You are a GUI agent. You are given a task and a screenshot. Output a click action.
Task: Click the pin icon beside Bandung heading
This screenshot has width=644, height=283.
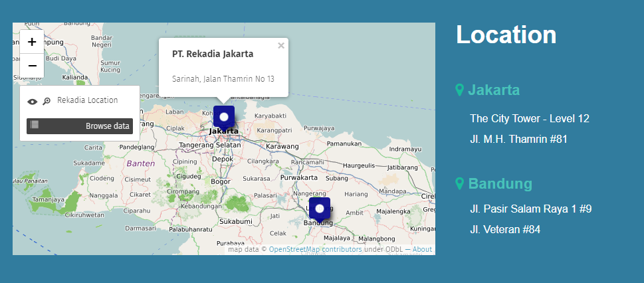click(x=459, y=183)
